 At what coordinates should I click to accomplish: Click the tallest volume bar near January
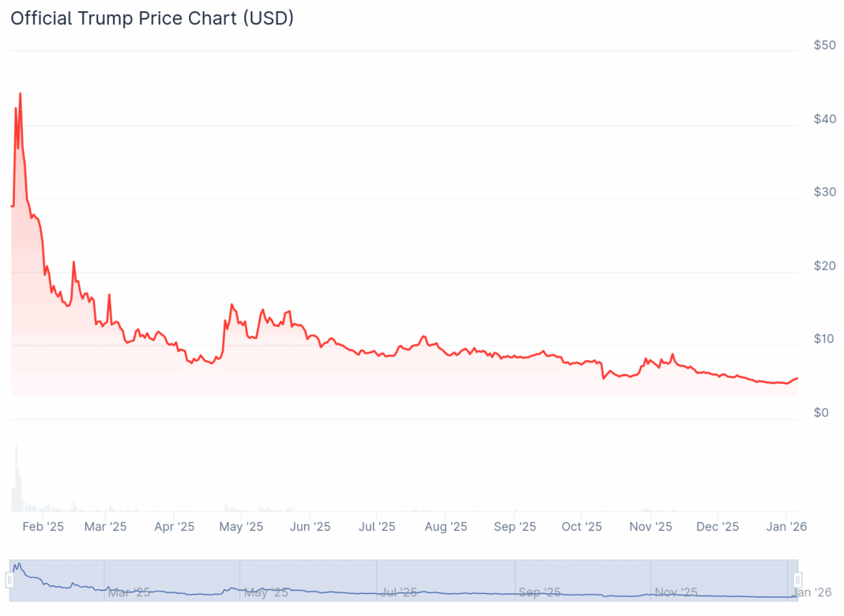point(16,479)
